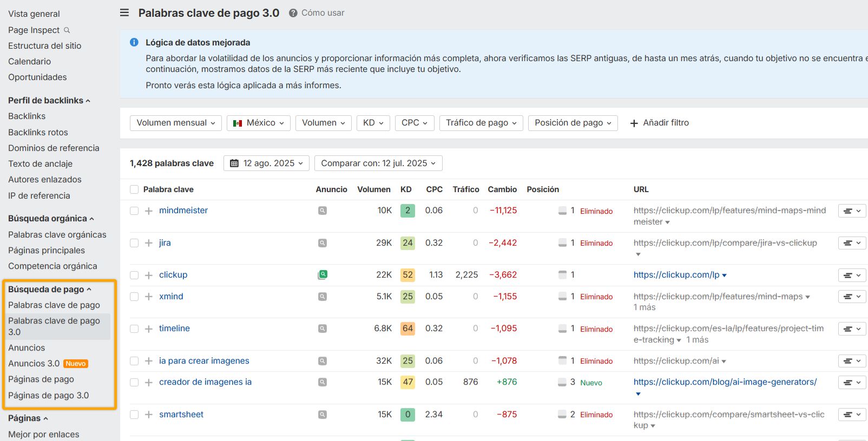Image resolution: width=868 pixels, height=441 pixels.
Task: Click the plus icon beside smartsheet
Action: pyautogui.click(x=149, y=414)
